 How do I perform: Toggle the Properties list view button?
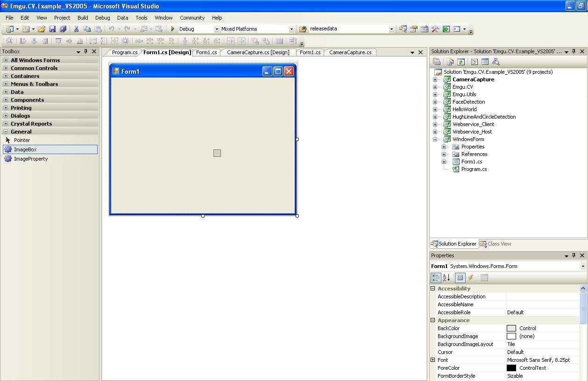pyautogui.click(x=460, y=278)
